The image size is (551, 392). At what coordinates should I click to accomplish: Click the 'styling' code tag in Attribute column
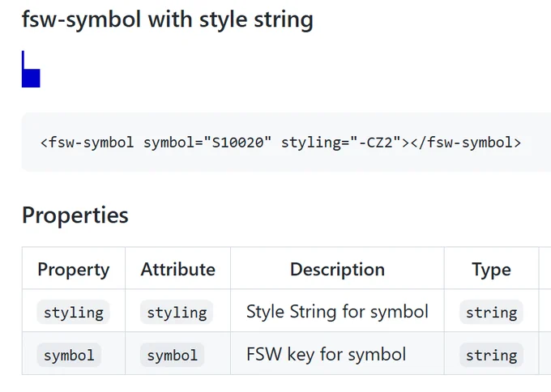tap(177, 313)
